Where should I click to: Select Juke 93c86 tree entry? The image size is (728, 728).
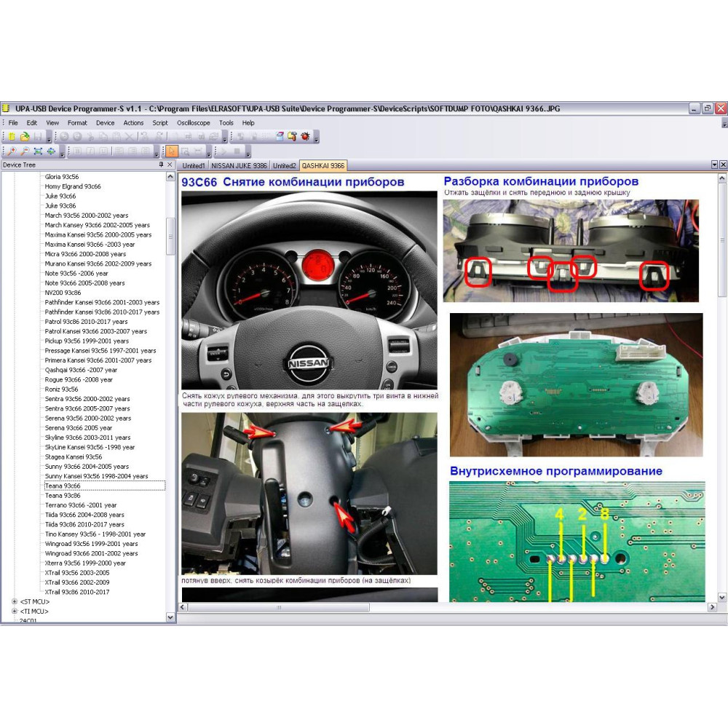60,205
